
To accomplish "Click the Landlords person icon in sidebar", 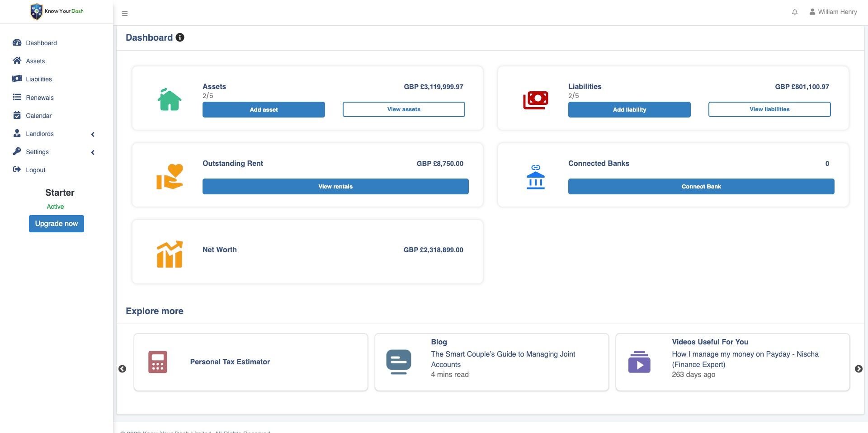I will point(17,133).
